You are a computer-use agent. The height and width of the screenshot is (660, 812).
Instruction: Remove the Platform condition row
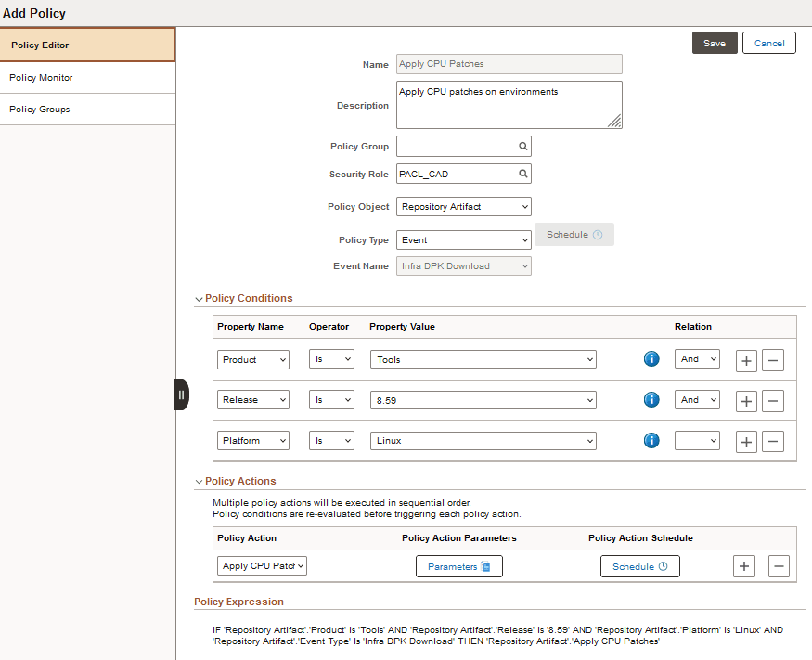pos(773,441)
